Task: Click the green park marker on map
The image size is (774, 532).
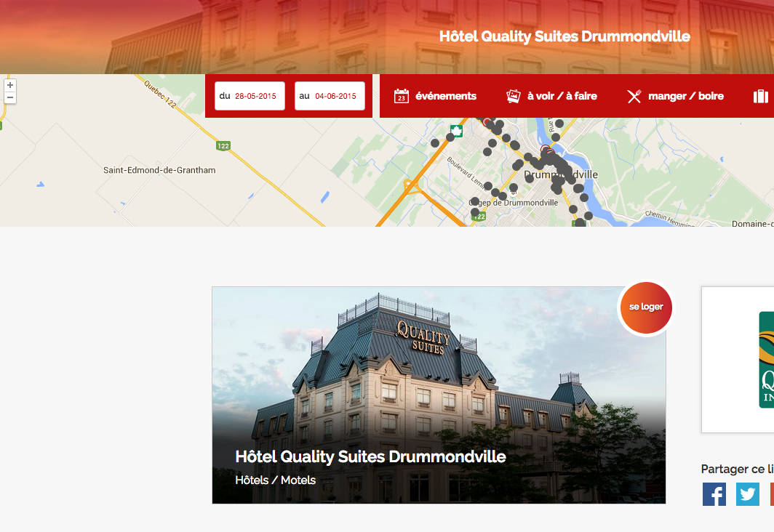Action: coord(457,131)
